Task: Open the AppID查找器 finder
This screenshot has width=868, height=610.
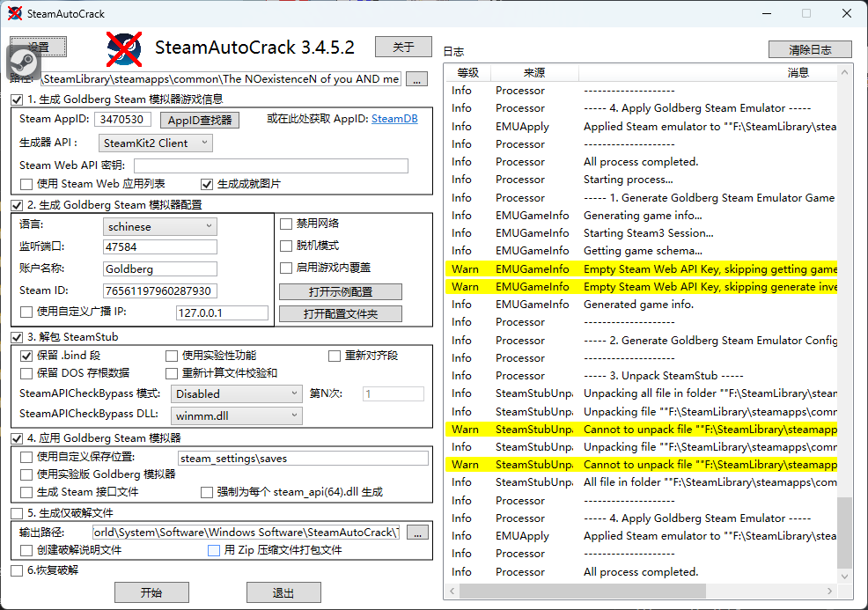Action: (200, 120)
